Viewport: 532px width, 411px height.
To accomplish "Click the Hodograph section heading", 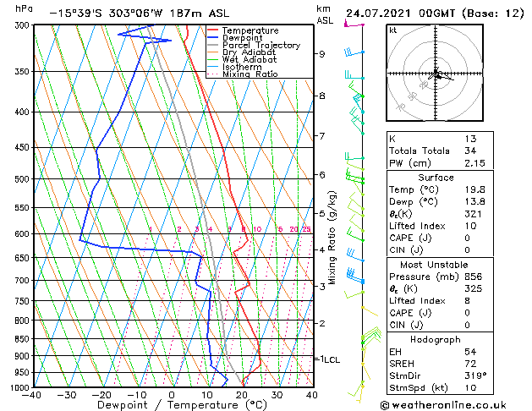I will 436,340.
